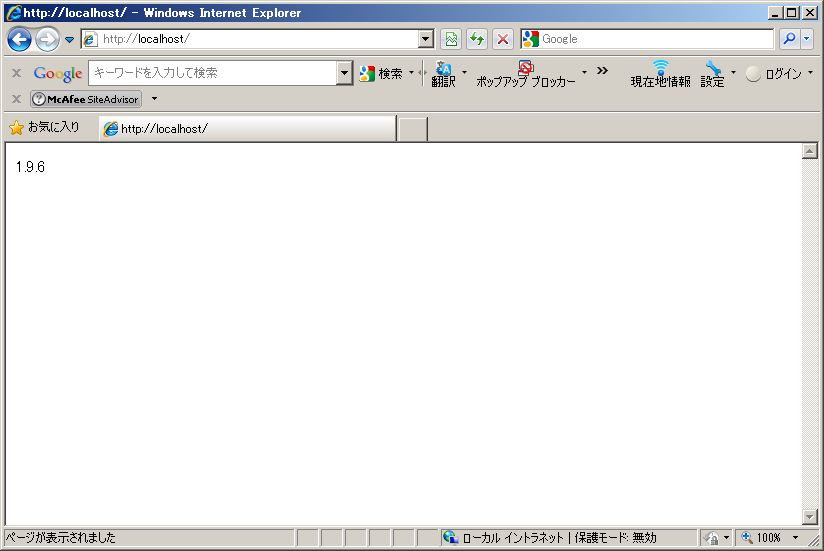Show more toolbar buttons chevron
824x551 pixels.
coord(602,70)
